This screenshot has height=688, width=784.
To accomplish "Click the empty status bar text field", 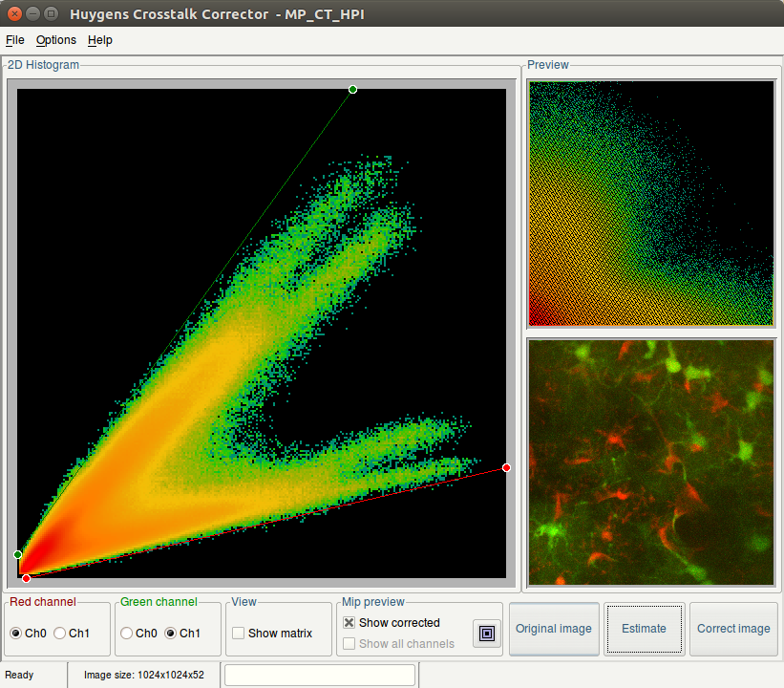I will [x=320, y=675].
